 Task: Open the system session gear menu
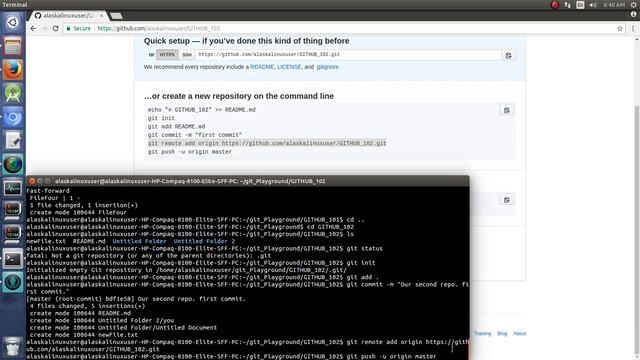coord(633,5)
